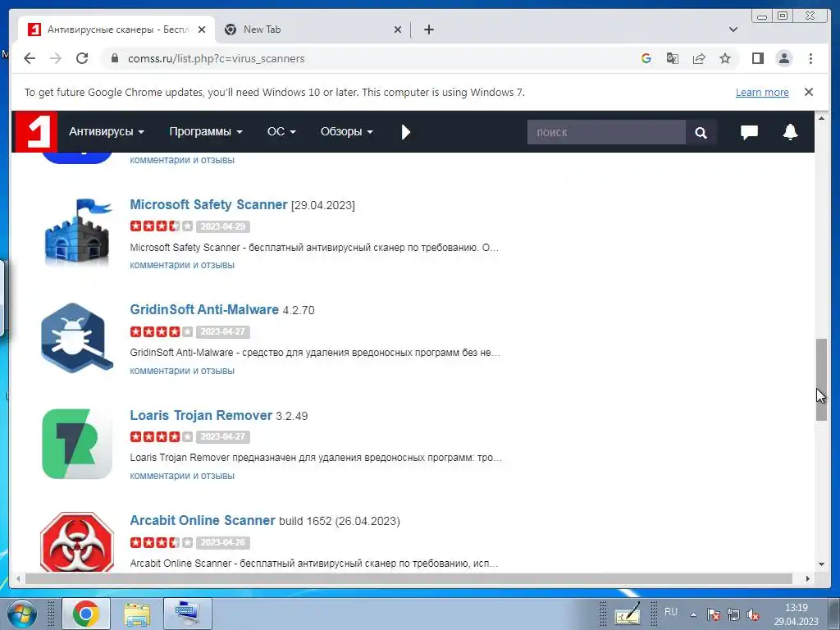The width and height of the screenshot is (840, 630).
Task: Close the Антивирусные сканеры tab
Action: tap(202, 30)
